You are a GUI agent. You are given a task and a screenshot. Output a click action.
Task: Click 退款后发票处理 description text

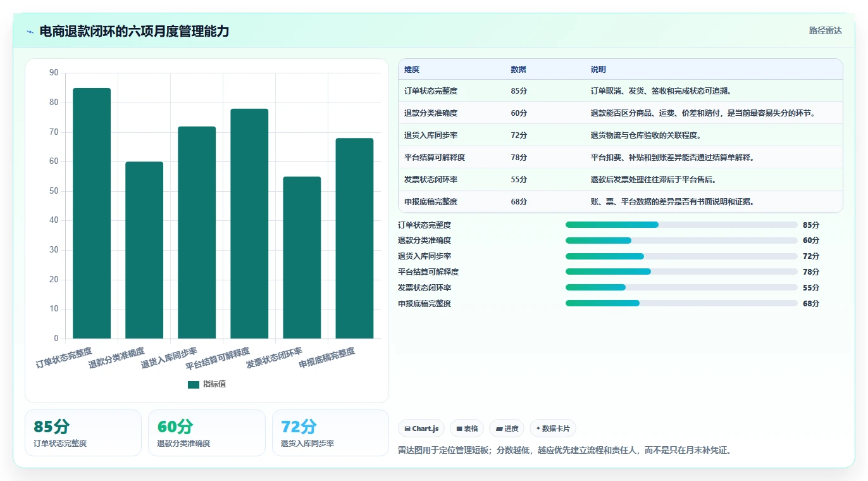point(654,180)
